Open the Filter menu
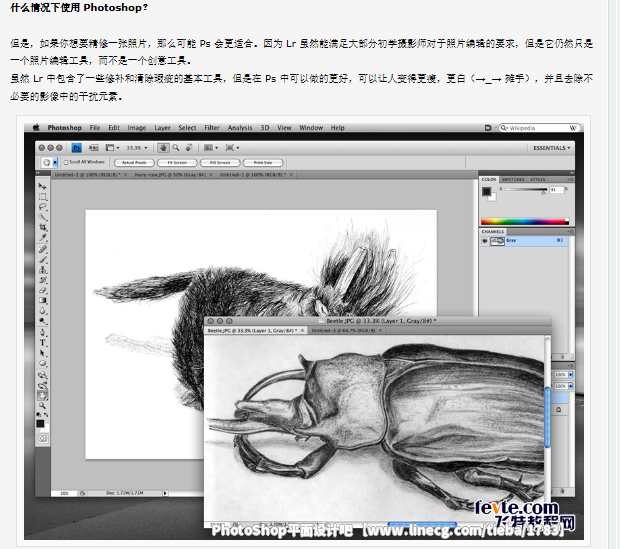 (212, 128)
